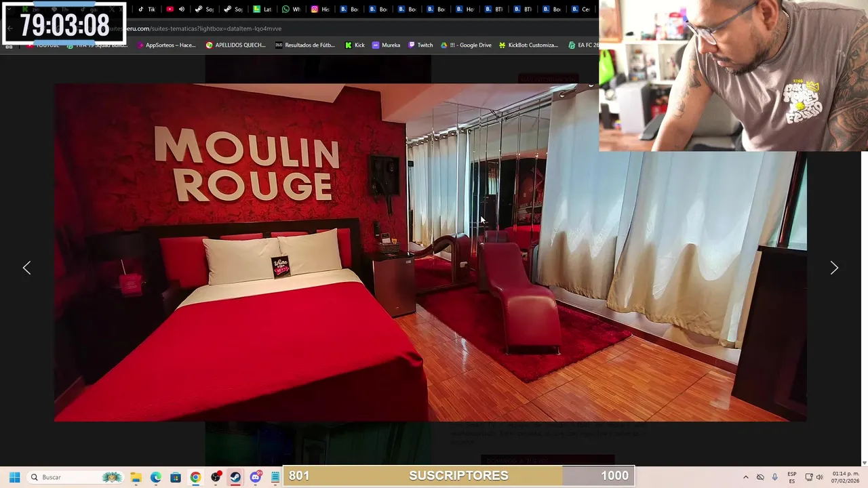The image size is (868, 488).
Task: Switch to the Booking 'Ce' tab
Action: coord(581,9)
